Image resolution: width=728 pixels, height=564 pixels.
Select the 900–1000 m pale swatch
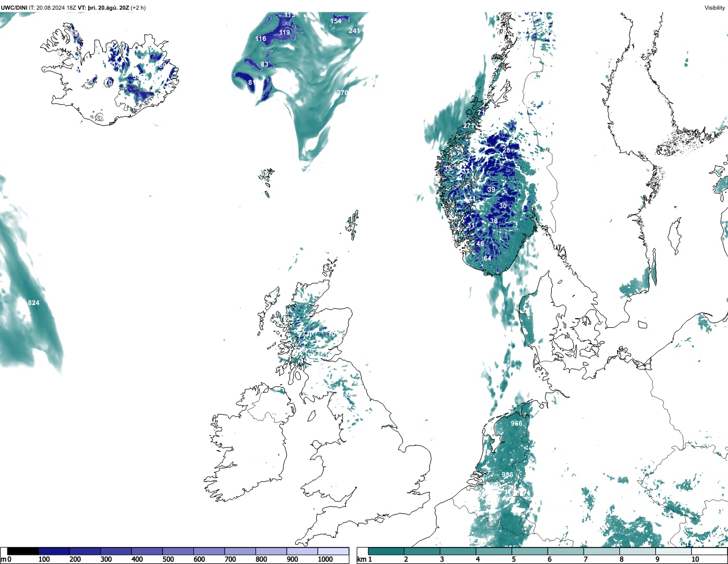tap(302, 551)
